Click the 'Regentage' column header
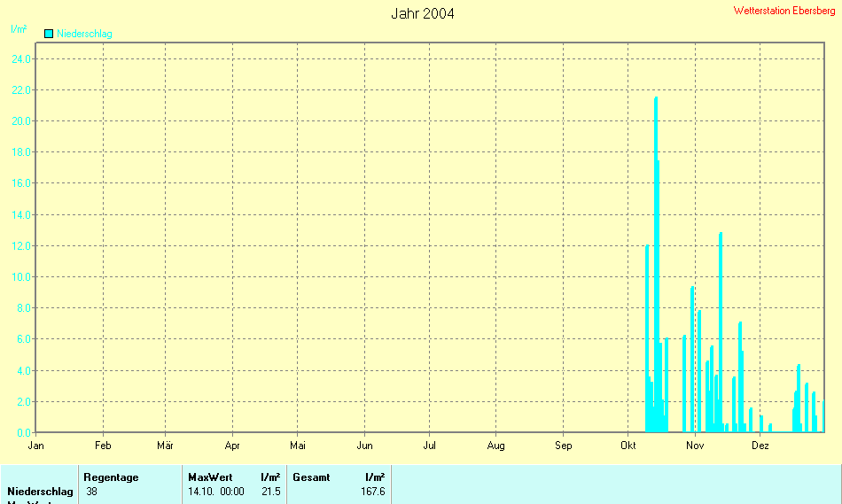The image size is (842, 504). pos(111,477)
